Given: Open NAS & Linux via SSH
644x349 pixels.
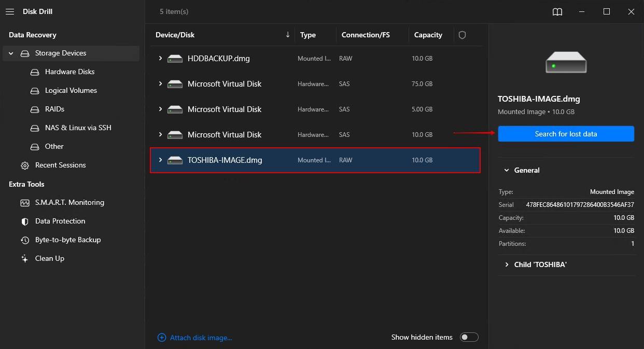Looking at the screenshot, I should tap(78, 128).
